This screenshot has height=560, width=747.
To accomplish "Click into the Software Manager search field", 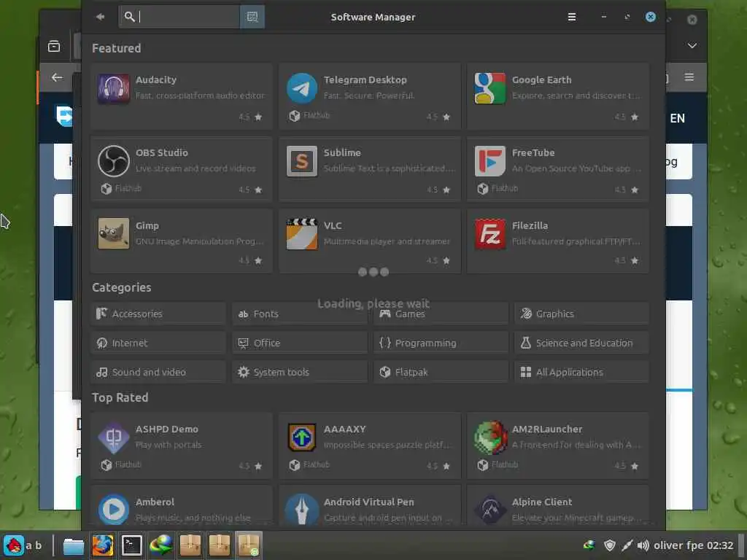I will coord(179,17).
